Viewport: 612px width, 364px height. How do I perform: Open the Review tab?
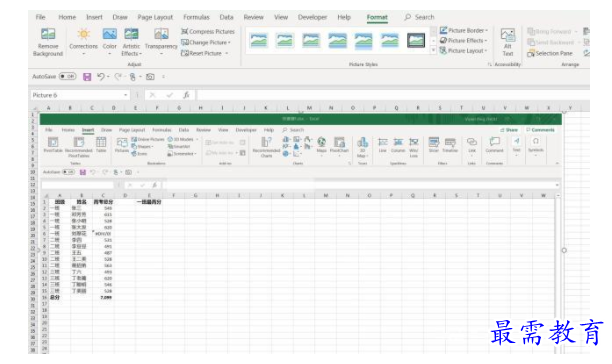point(253,17)
